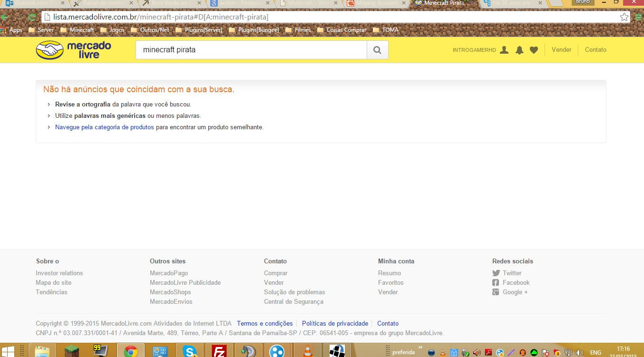This screenshot has height=357, width=644.
Task: Open the favorites heart icon
Action: pyautogui.click(x=534, y=50)
